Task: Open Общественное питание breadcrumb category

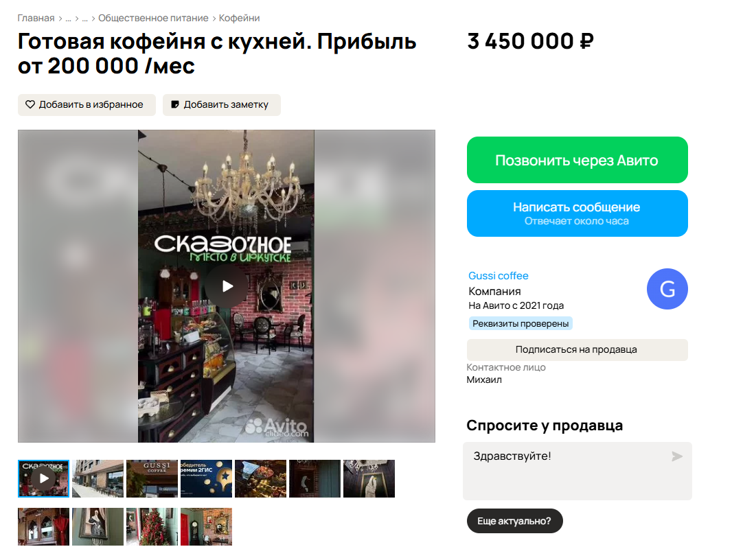Action: pyautogui.click(x=153, y=18)
